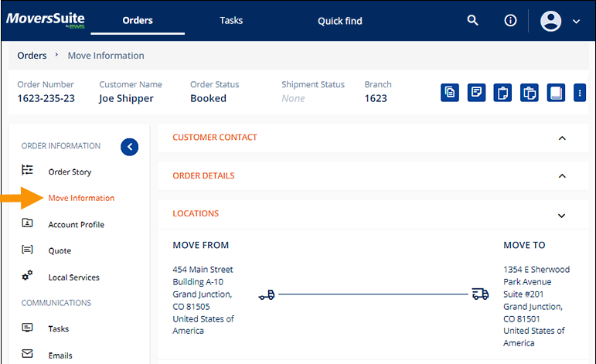Collapse the Locations section
The image size is (596, 364).
[x=562, y=216]
